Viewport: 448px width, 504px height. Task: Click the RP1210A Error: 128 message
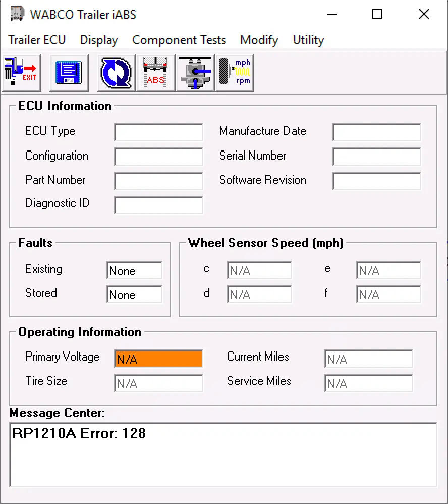(x=79, y=434)
